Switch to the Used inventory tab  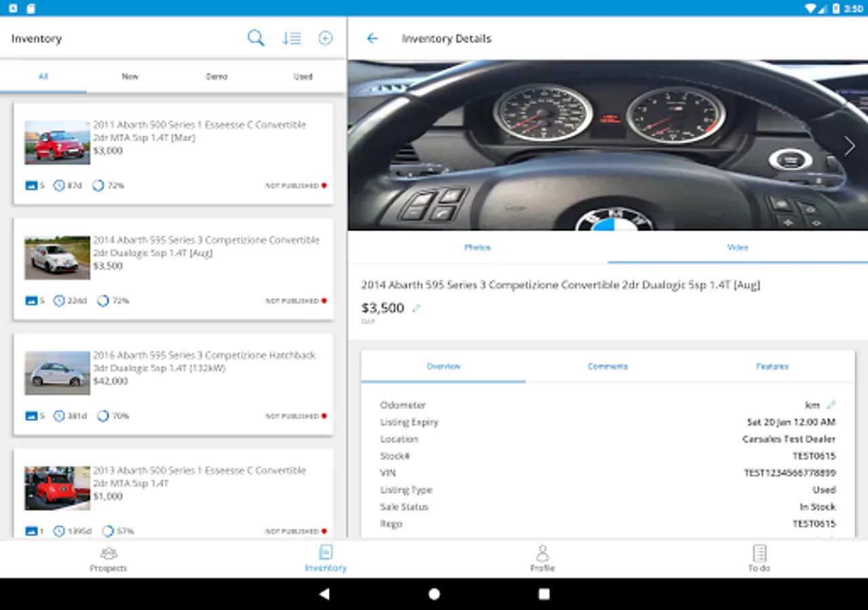pyautogui.click(x=303, y=77)
